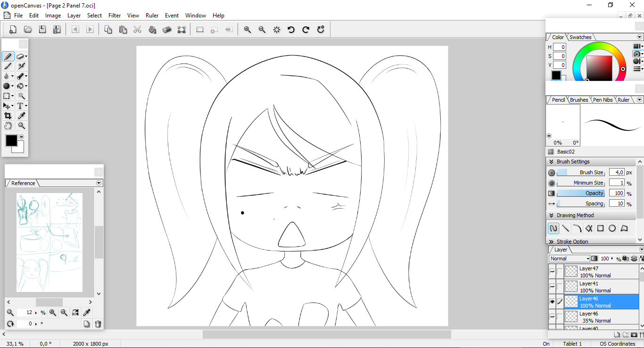
Task: Select the circle drawing method
Action: pos(612,228)
